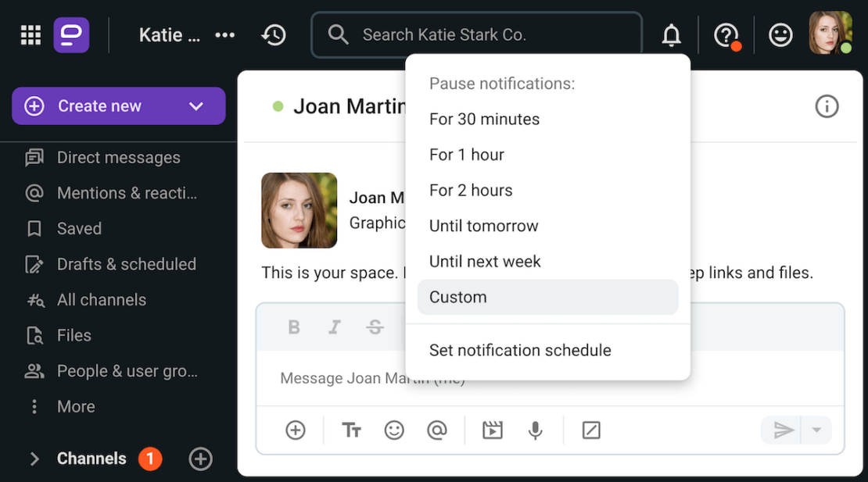Click the smiley status icon in header
The image size is (868, 482).
780,35
